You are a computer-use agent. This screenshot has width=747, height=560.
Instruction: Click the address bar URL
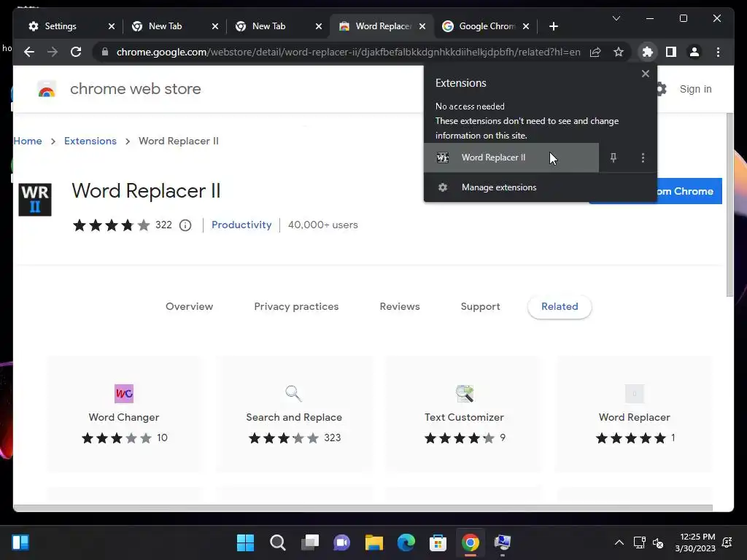348,52
